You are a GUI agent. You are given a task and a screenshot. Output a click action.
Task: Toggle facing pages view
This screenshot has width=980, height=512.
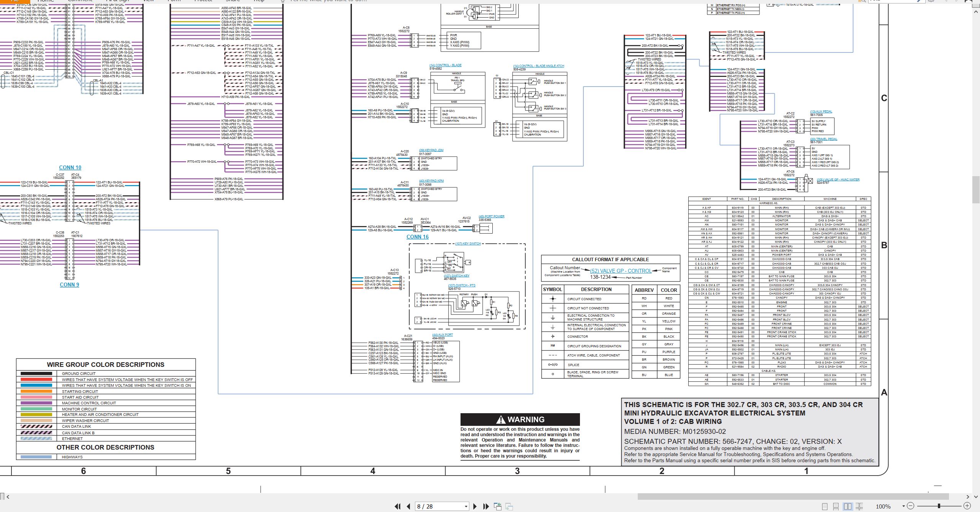(848, 506)
